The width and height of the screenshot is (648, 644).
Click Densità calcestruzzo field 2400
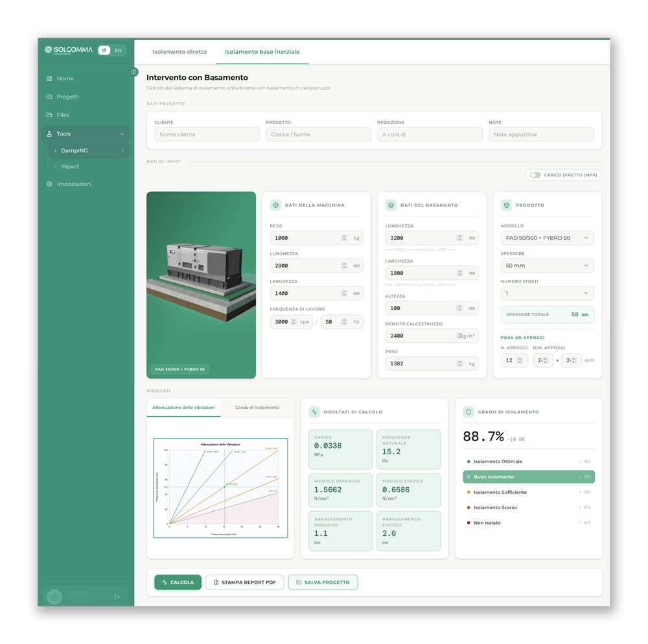coord(432,336)
